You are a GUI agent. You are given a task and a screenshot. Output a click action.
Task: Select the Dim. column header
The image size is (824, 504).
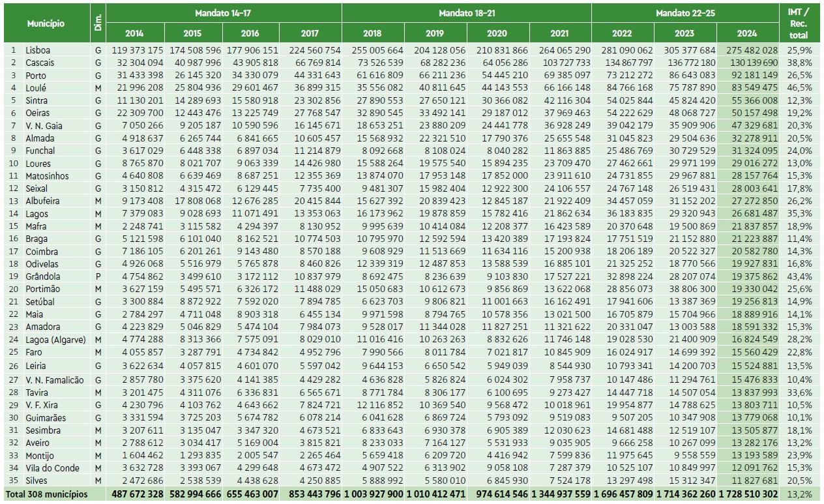[98, 23]
